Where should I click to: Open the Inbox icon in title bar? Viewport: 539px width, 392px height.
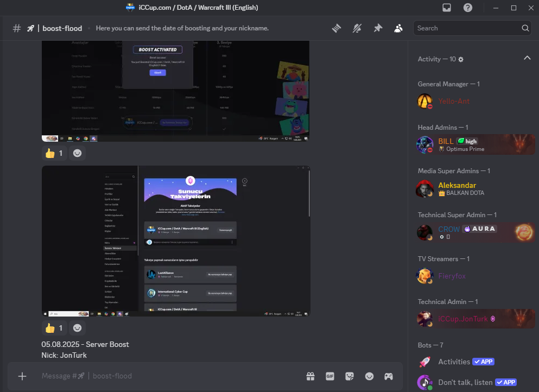pyautogui.click(x=447, y=8)
